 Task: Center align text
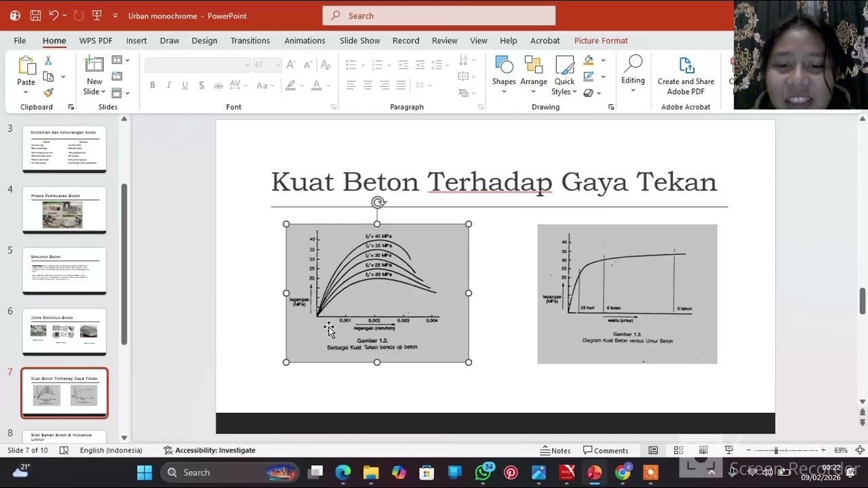point(368,85)
